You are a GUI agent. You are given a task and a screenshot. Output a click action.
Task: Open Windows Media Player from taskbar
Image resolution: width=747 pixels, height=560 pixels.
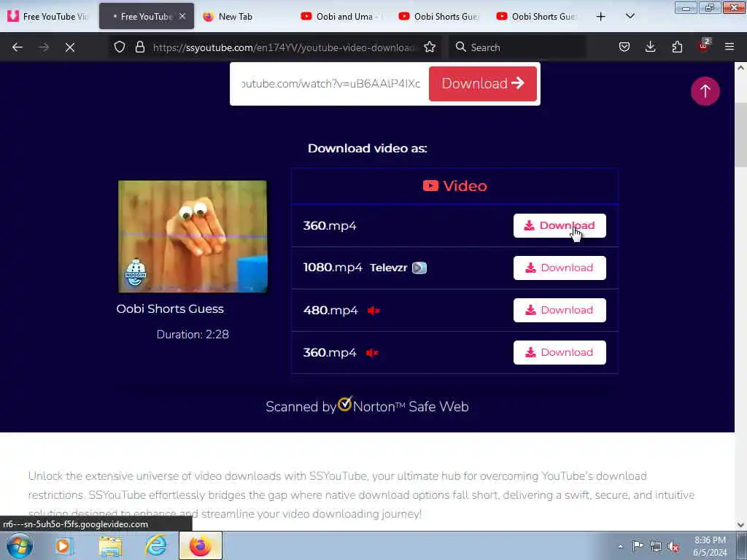[x=63, y=545]
